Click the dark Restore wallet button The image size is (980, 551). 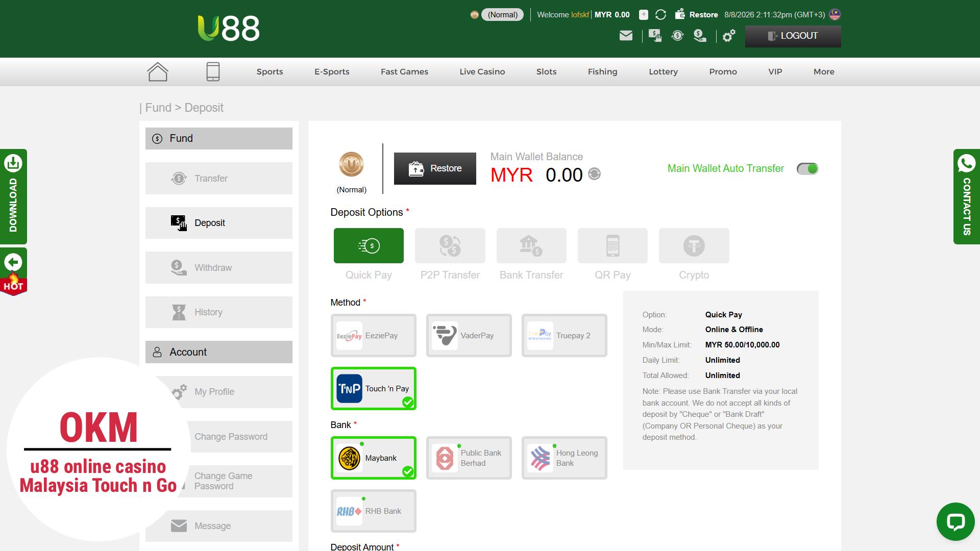click(435, 168)
